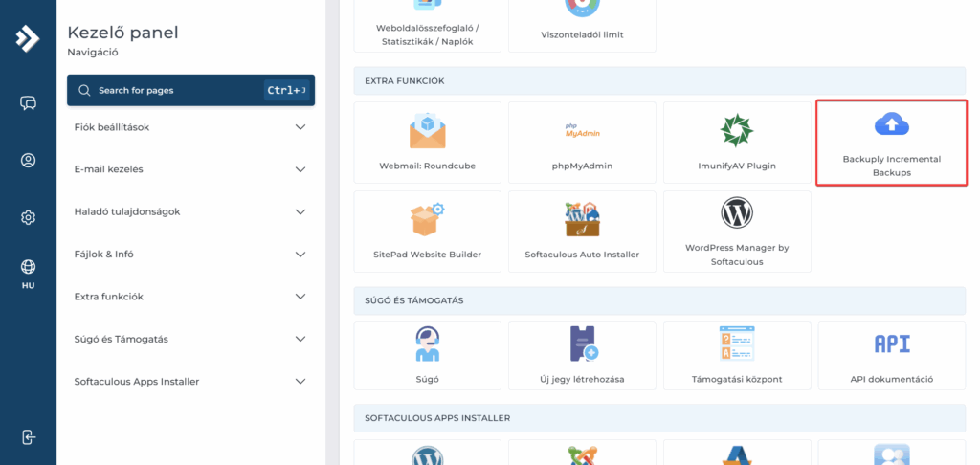Click the SitePad Website Builder label
The image size is (980, 465).
click(428, 255)
